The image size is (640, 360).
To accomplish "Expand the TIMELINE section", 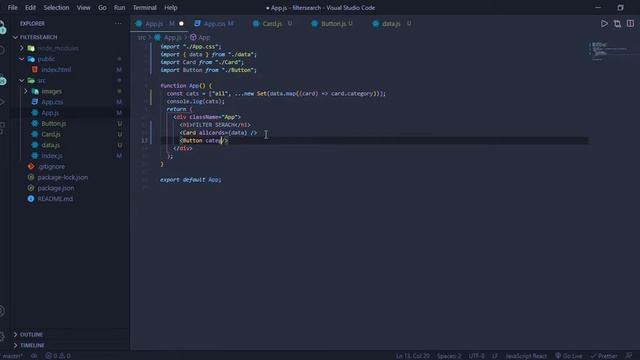I will 32,345.
